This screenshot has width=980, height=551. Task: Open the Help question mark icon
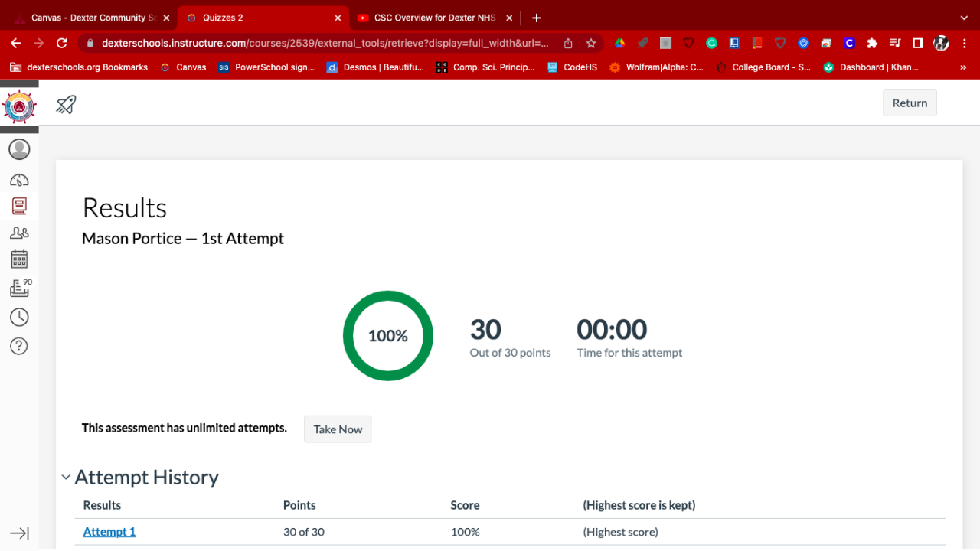coord(19,346)
